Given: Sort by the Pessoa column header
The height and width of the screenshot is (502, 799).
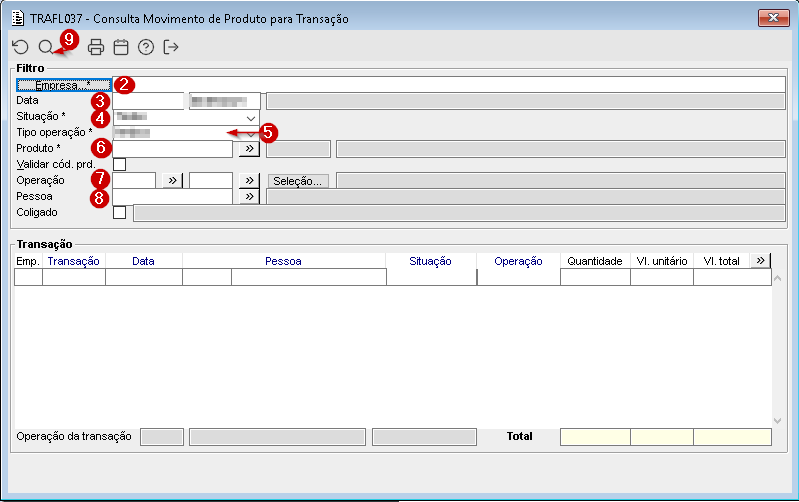Looking at the screenshot, I should (283, 261).
